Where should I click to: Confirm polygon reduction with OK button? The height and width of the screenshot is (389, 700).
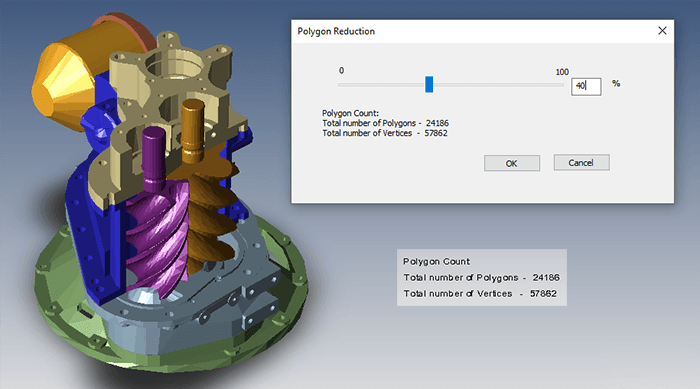click(512, 163)
